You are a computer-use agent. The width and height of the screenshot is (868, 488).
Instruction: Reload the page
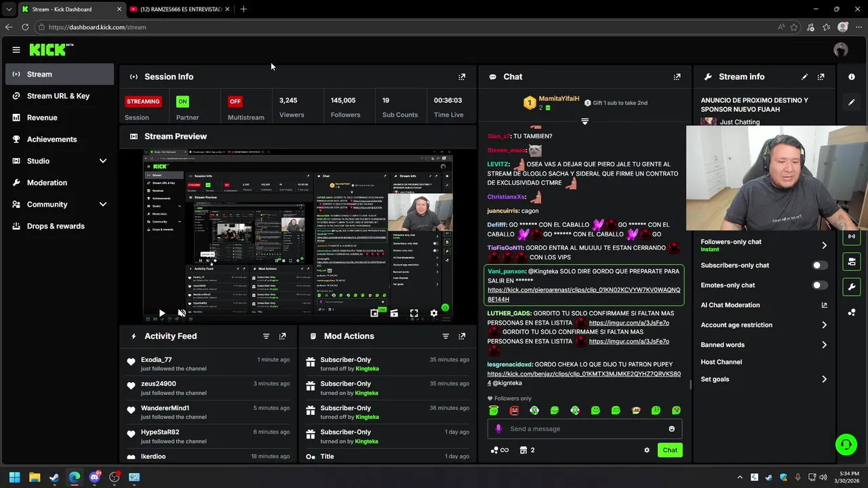25,27
